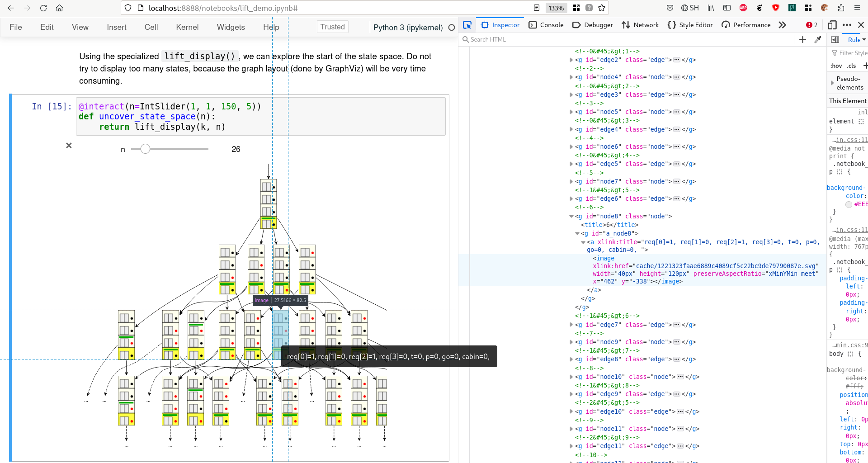
Task: Click the Trusted button
Action: click(332, 27)
